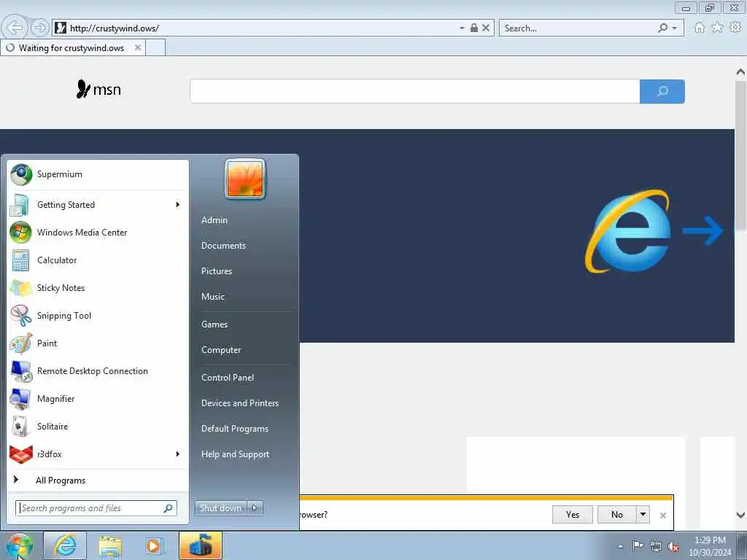Dismiss the notification bar
The width and height of the screenshot is (747, 560).
pos(662,516)
